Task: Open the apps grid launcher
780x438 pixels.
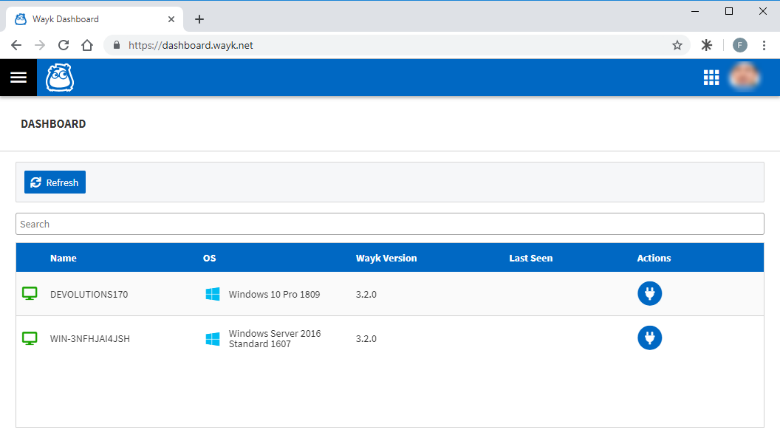Action: (711, 78)
